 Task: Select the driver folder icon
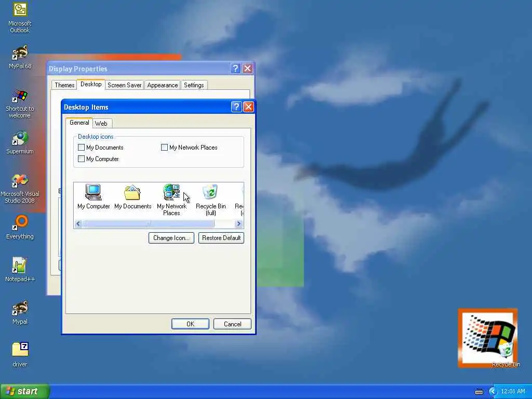tap(20, 355)
